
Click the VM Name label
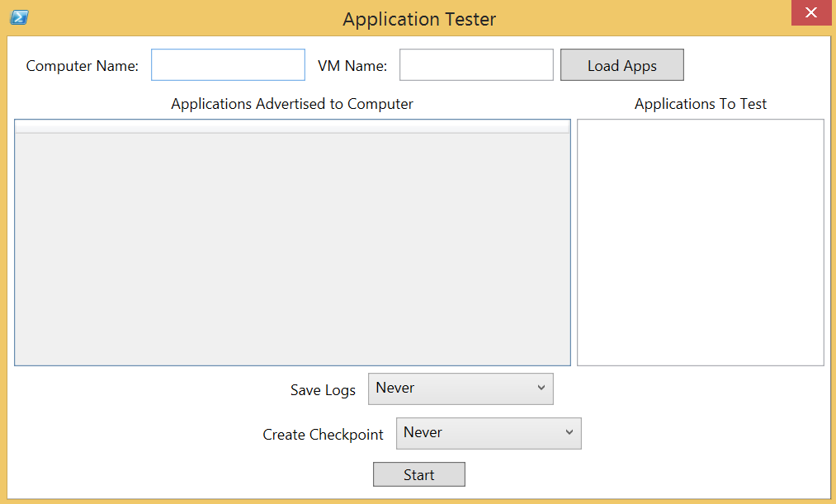coord(352,66)
